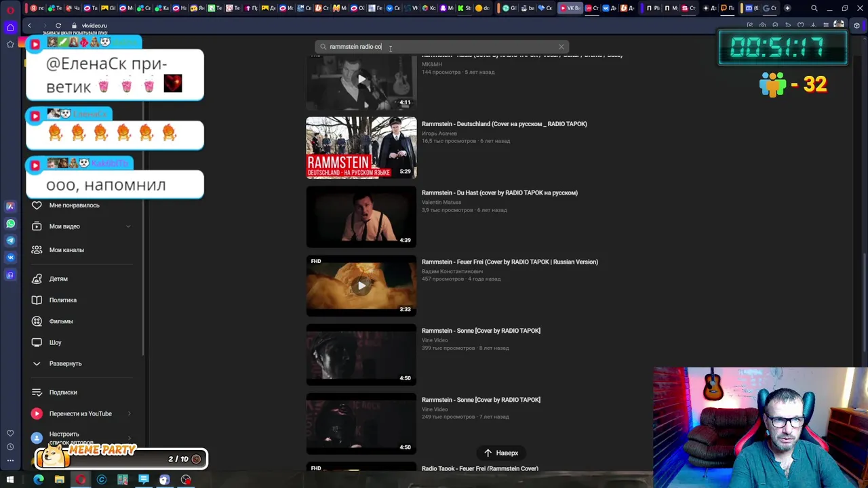The height and width of the screenshot is (488, 868).
Task: Play the Sonne thumbnail with 249 тыс views
Action: point(361,424)
